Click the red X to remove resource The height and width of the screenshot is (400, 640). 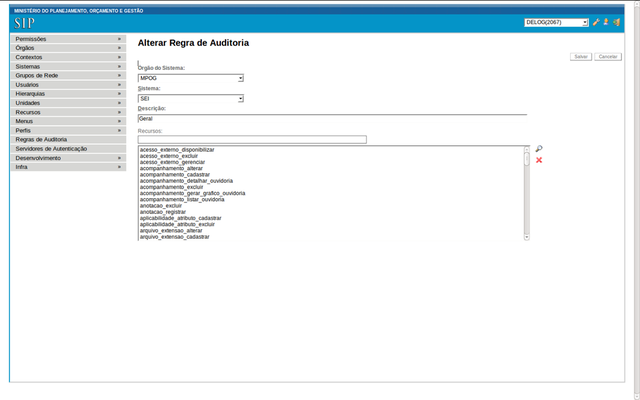(x=539, y=160)
